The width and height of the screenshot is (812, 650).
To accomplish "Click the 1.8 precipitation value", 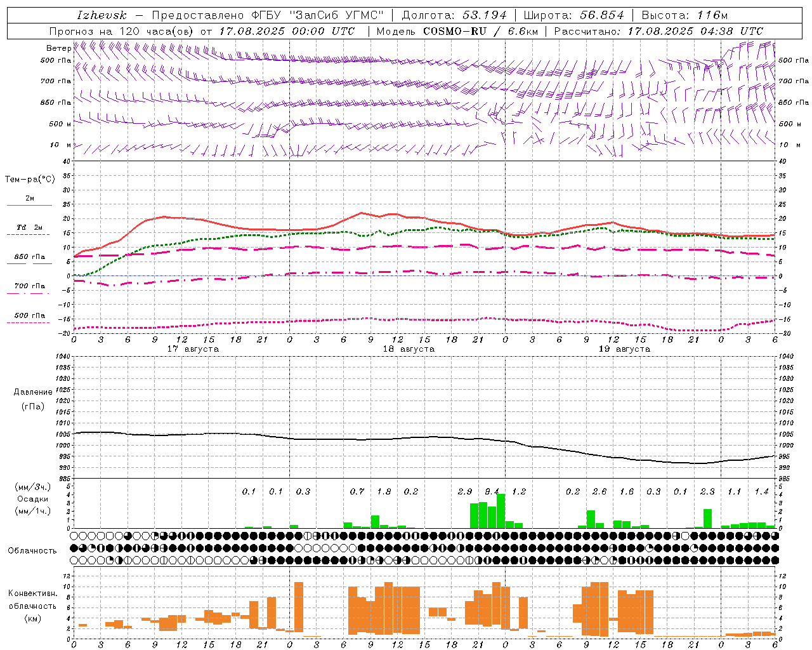I will click(x=384, y=491).
